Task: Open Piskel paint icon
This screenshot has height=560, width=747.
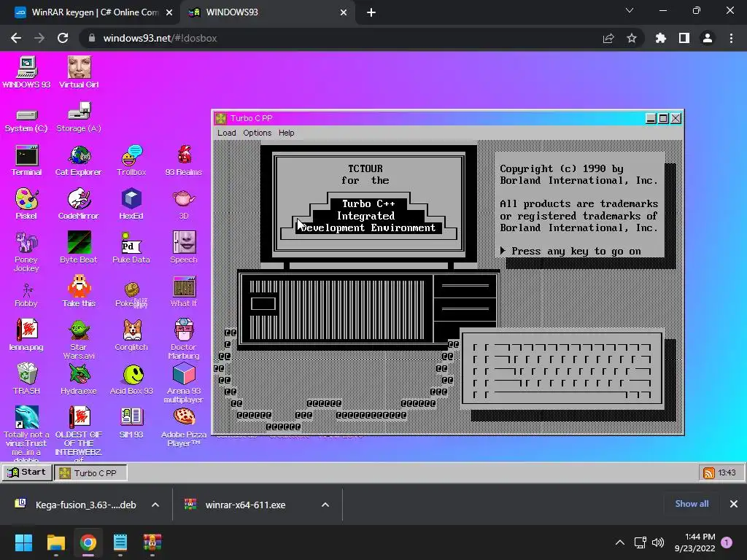Action: (x=26, y=204)
